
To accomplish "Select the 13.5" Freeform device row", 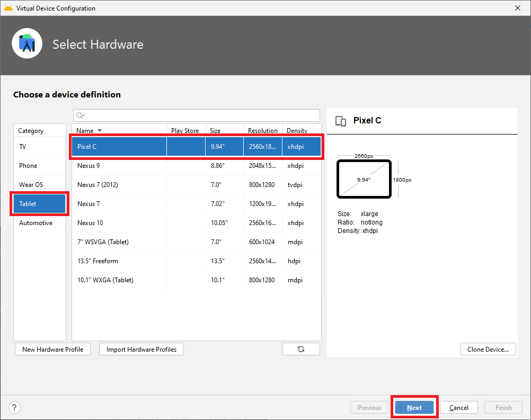I will click(197, 261).
